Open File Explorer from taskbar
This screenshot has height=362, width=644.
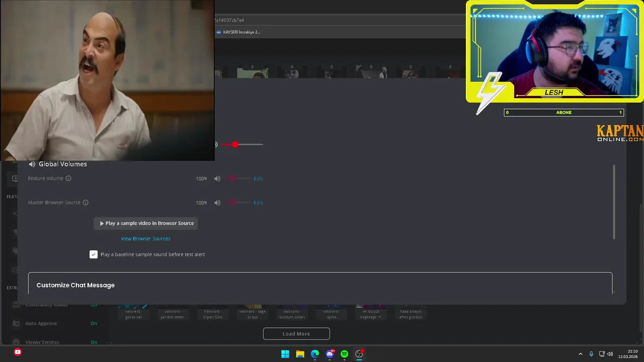pos(300,354)
